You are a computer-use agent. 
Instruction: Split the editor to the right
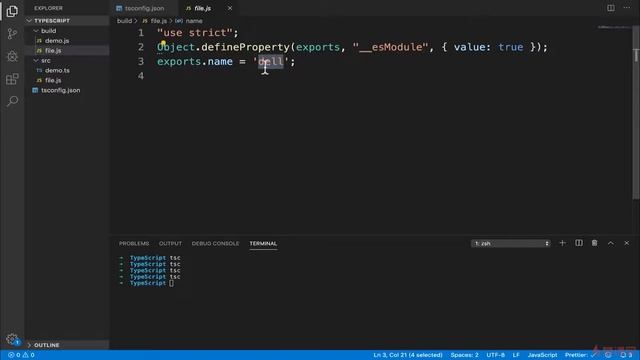(611, 8)
